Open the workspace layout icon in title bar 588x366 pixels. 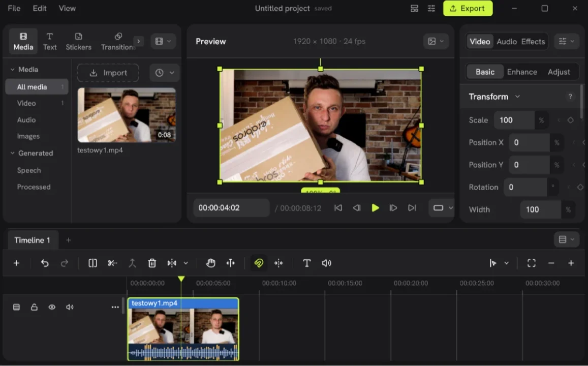(x=414, y=8)
